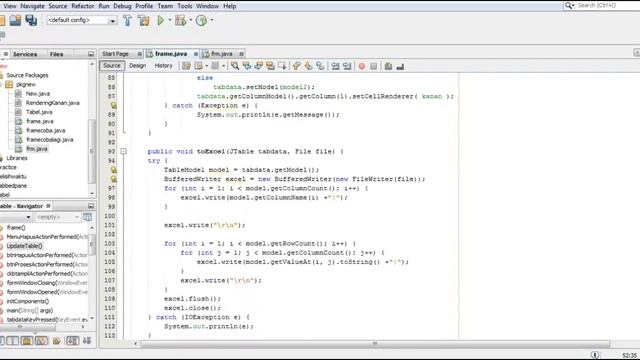Toggle Highlight Search in editor toolbar

[270, 66]
